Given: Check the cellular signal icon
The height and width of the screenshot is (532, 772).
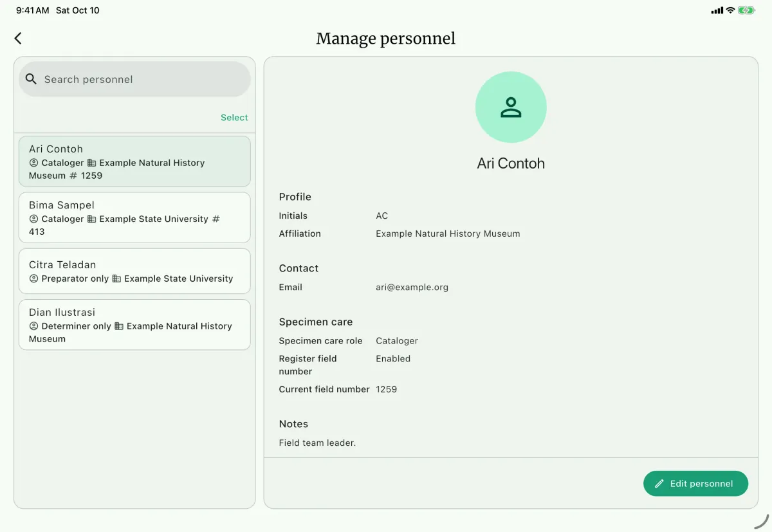Looking at the screenshot, I should click(x=717, y=10).
